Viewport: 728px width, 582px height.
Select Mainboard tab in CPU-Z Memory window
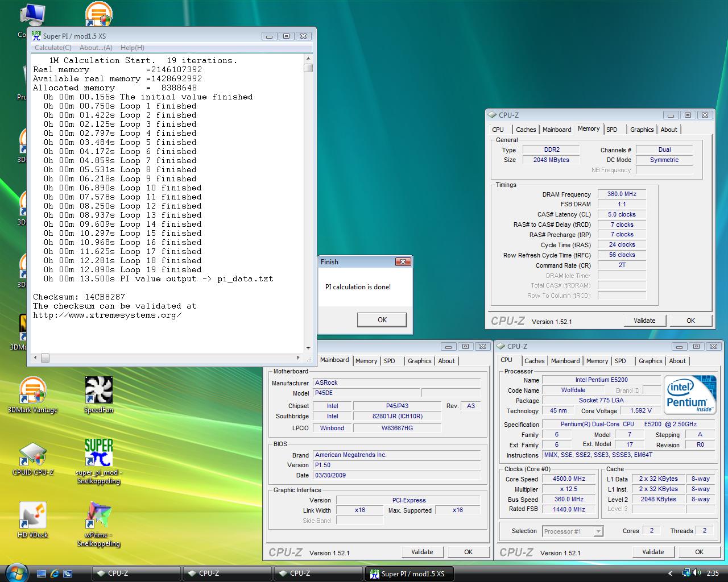coord(556,130)
